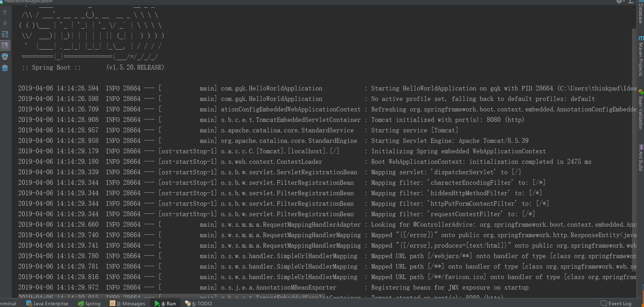Click 'Refreshing org.springframework.boot.context.embedded' log message

pos(503,109)
